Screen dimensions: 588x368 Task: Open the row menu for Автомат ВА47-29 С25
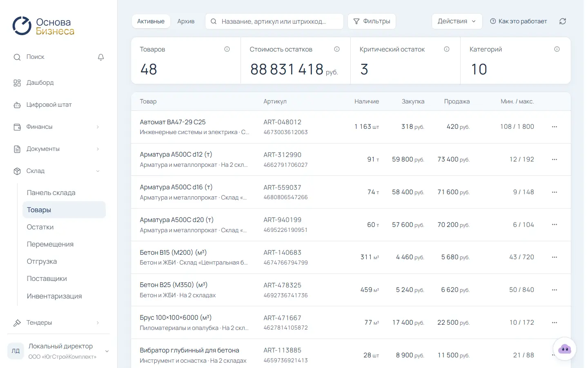tap(555, 127)
